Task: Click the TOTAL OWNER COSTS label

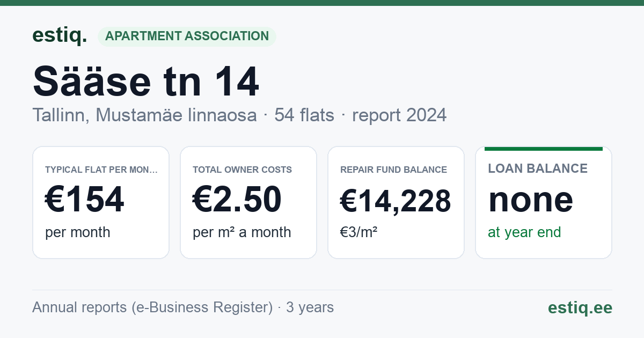Action: coord(242,170)
